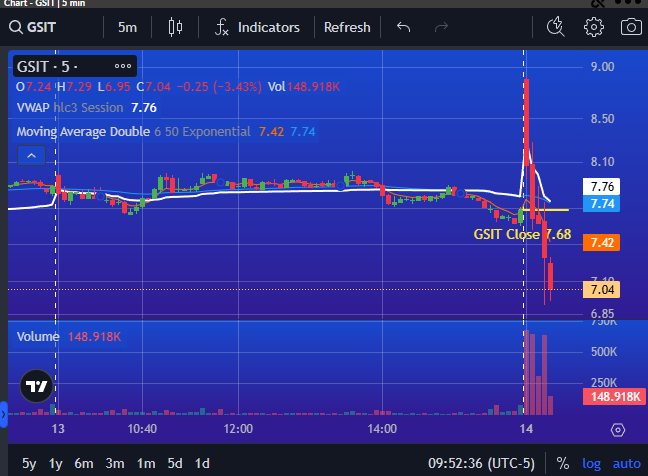Click the 8.50 price axis label
Viewport: 648px width, 476px height.
602,119
